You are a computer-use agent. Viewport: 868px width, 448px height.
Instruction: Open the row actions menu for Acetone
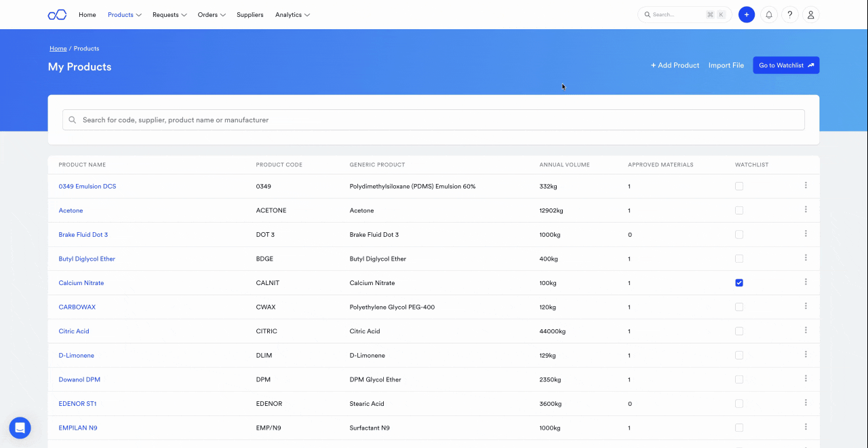click(x=806, y=210)
